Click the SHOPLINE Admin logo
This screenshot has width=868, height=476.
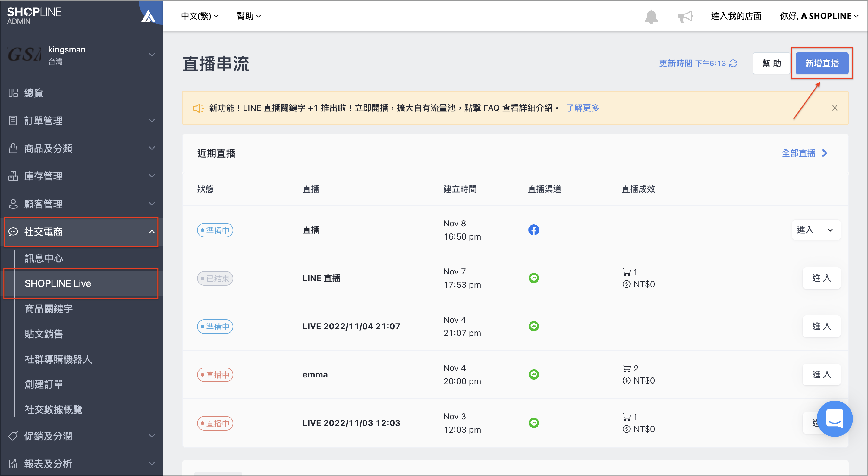pyautogui.click(x=34, y=15)
